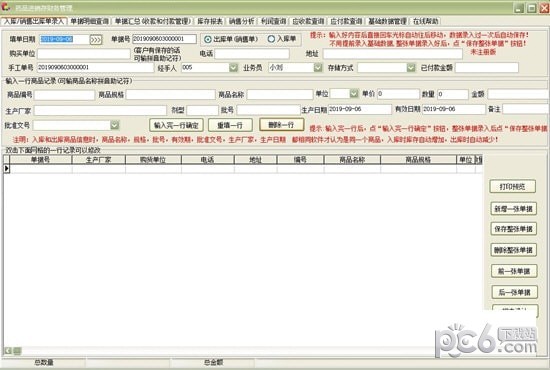550x370 pixels.
Task: Expand the 存储方式 dropdown
Action: click(x=411, y=67)
